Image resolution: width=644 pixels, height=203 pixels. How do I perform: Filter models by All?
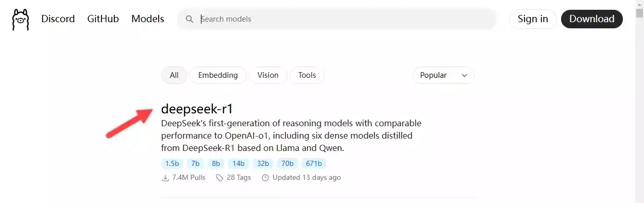[x=174, y=75]
